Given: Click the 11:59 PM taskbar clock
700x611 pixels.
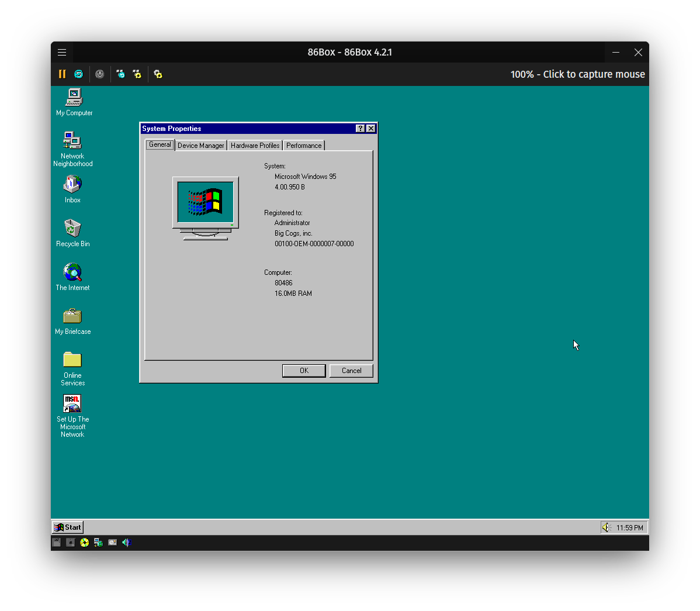Looking at the screenshot, I should click(629, 528).
